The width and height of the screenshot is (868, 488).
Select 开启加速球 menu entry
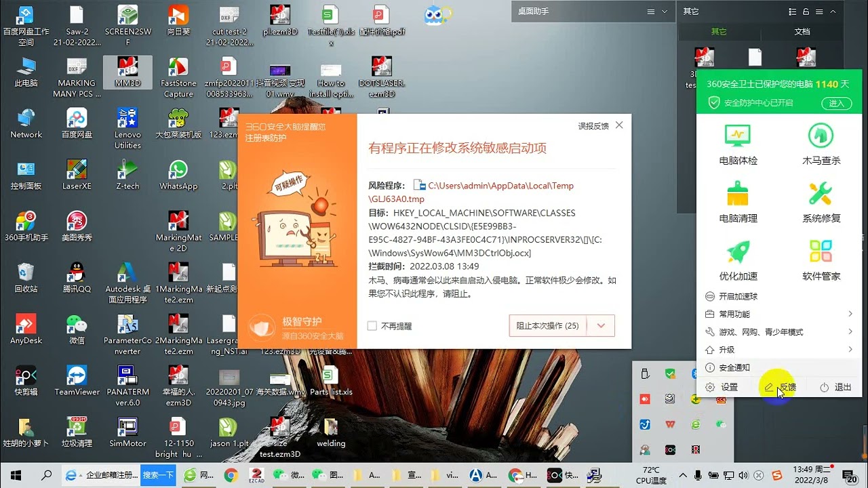(738, 296)
